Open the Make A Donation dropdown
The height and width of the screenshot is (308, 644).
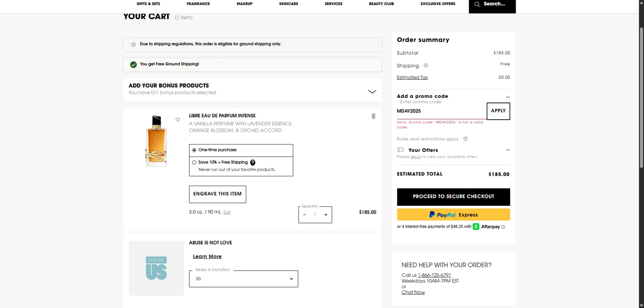click(243, 279)
